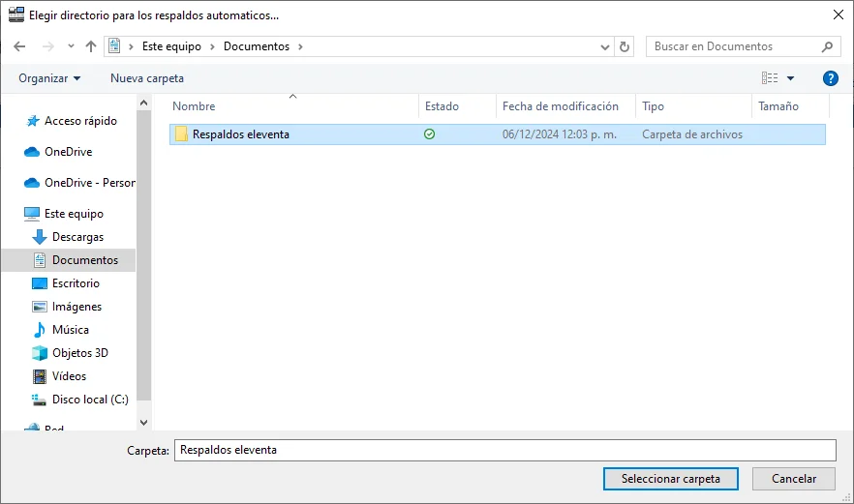Change view layout icon
The width and height of the screenshot is (854, 504).
coord(770,78)
